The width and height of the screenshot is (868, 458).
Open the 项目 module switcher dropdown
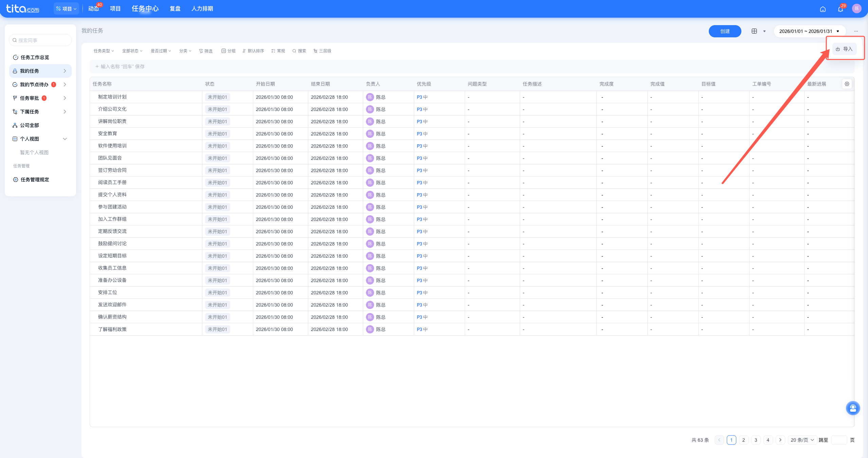pyautogui.click(x=66, y=9)
